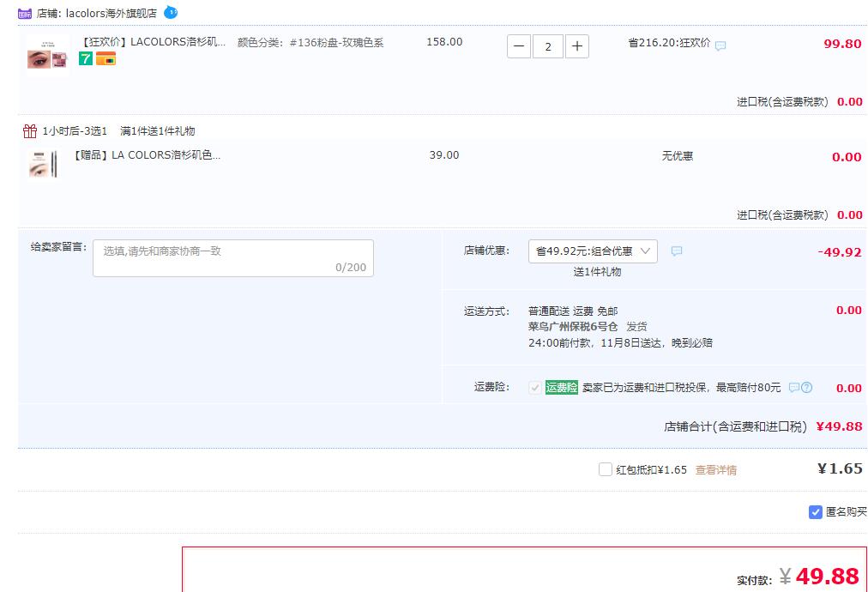This screenshot has height=592, width=868.
Task: Click the red gift box icon
Action: [x=29, y=131]
